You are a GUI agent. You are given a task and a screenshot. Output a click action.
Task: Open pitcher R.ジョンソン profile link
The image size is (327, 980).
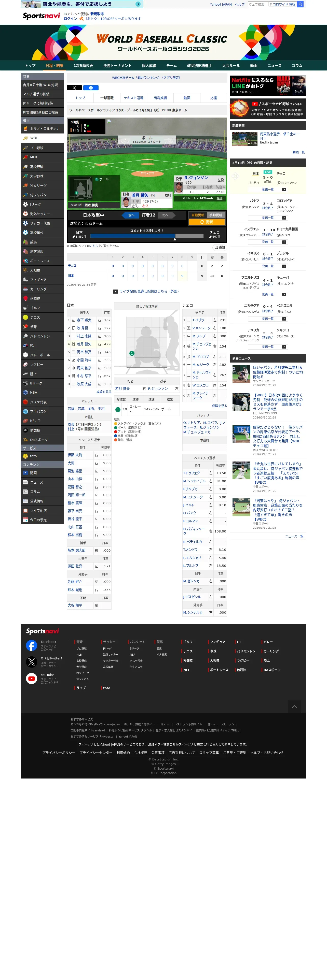(x=196, y=178)
